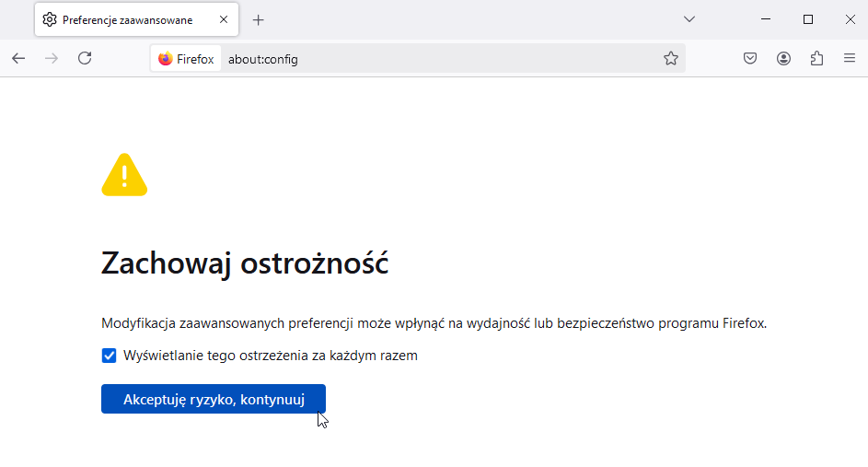Minimize the Firefox window

coord(766,19)
